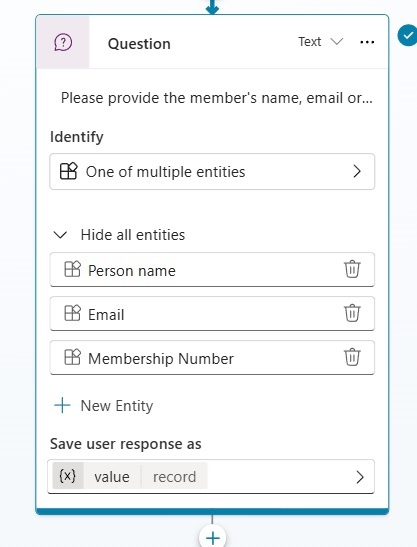Viewport: 417px width, 547px height.
Task: Edit the question message text field
Action: pos(216,98)
